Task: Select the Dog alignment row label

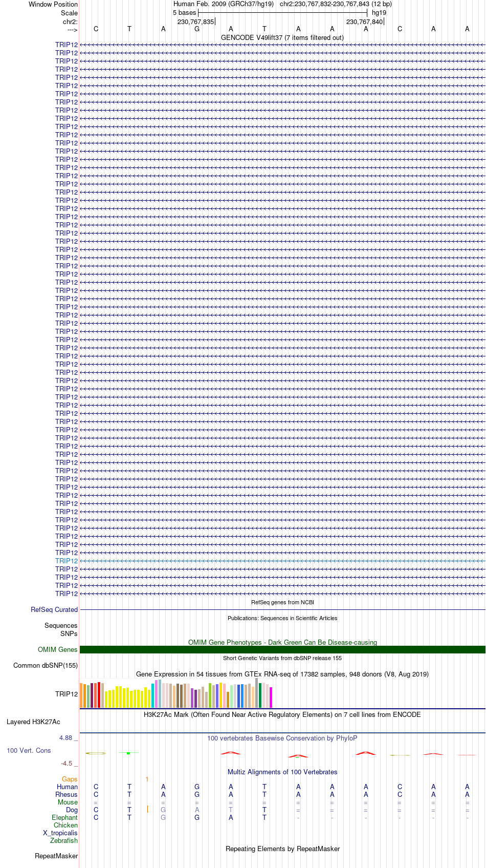Action: 72,810
